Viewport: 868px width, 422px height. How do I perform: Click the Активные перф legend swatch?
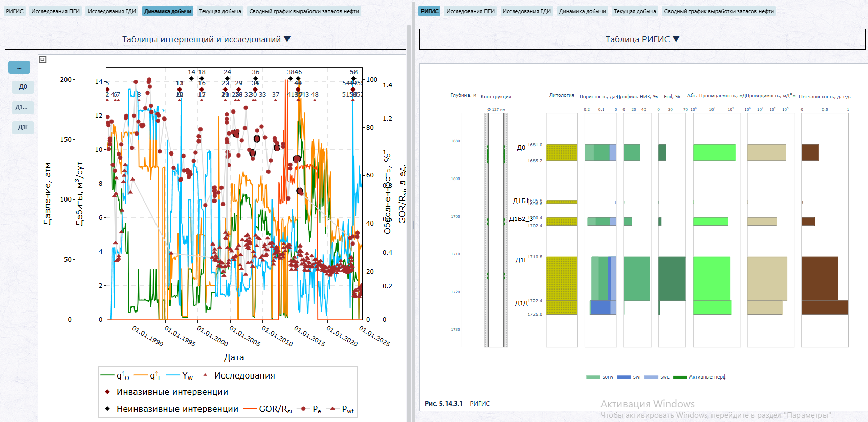(680, 377)
